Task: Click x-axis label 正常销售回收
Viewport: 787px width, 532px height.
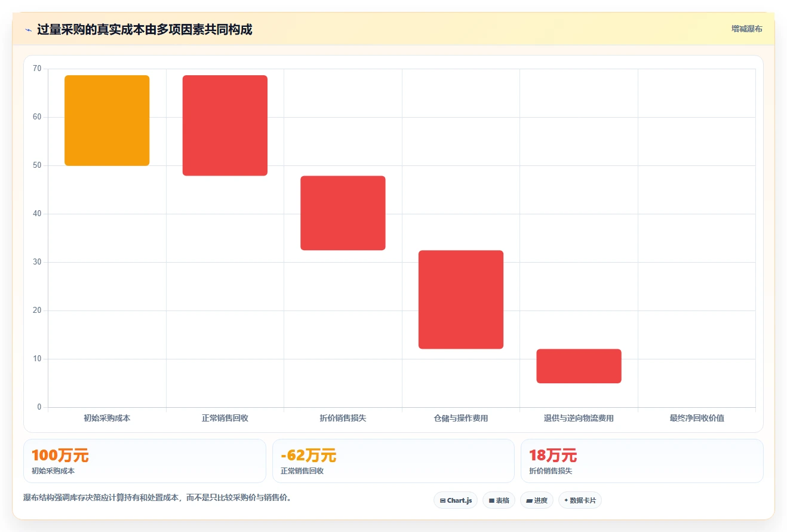Action: click(225, 418)
